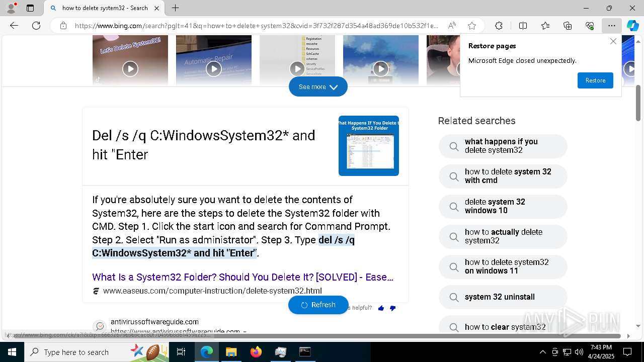644x362 pixels.
Task: Reload the page with Refresh icon
Action: pyautogui.click(x=36, y=26)
